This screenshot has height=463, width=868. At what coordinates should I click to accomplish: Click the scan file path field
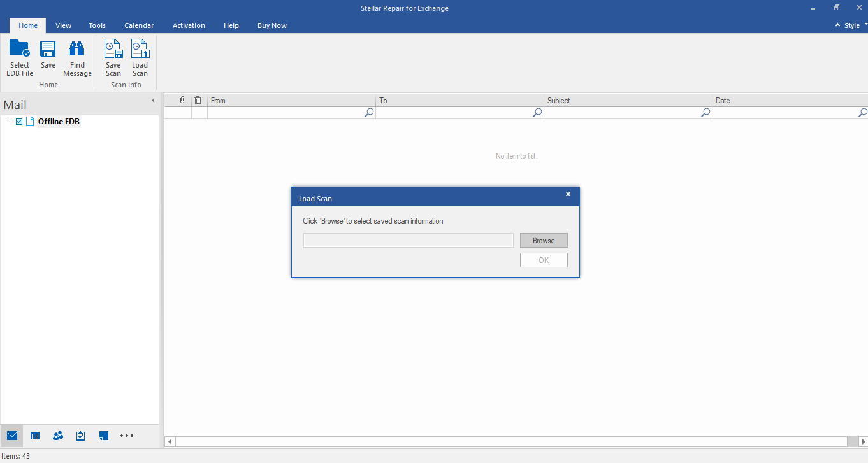[409, 241]
